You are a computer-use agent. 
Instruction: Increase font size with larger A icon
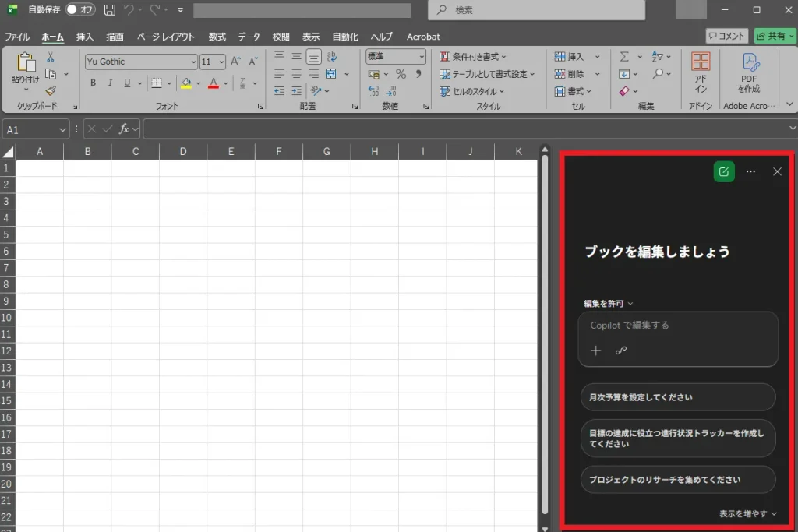(x=235, y=62)
